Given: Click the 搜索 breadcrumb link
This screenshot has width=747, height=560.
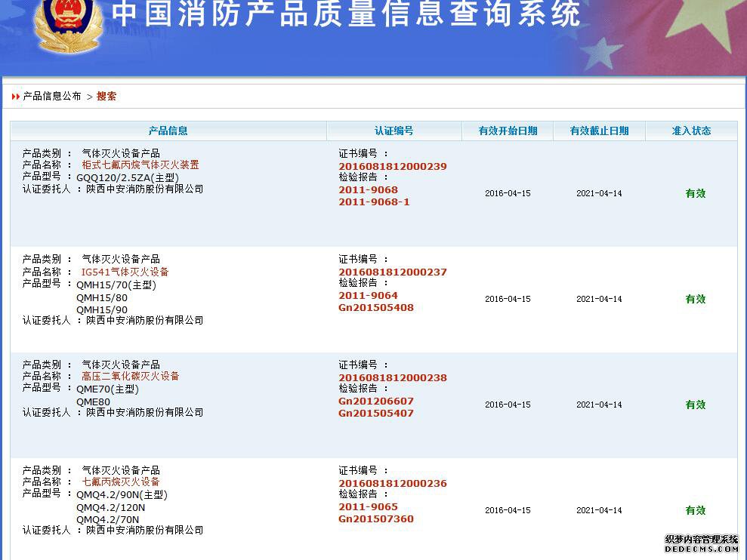Looking at the screenshot, I should click(x=106, y=97).
